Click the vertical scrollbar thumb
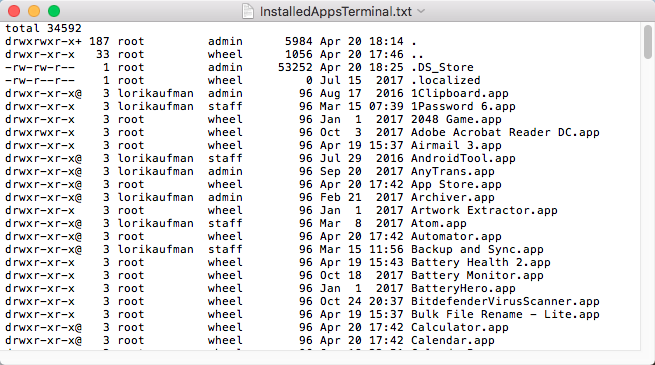 [x=648, y=41]
